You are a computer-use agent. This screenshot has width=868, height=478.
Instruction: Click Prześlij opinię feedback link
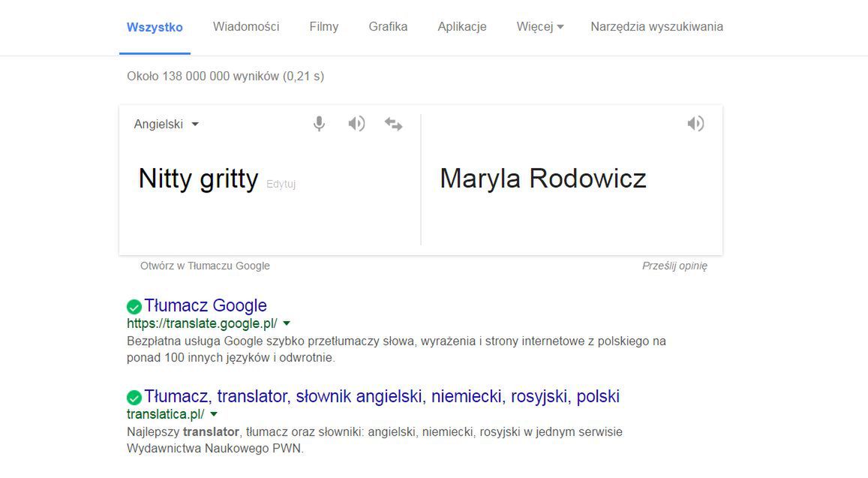[x=674, y=266]
